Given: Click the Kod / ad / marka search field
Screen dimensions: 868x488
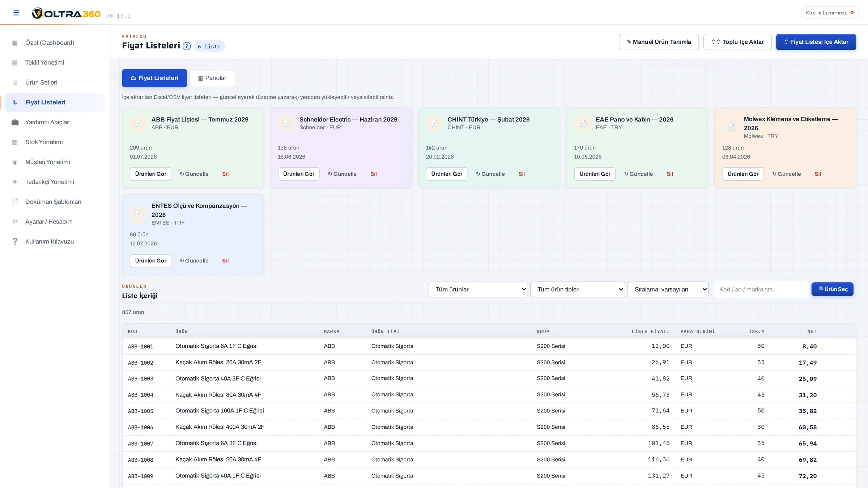Looking at the screenshot, I should (x=761, y=289).
